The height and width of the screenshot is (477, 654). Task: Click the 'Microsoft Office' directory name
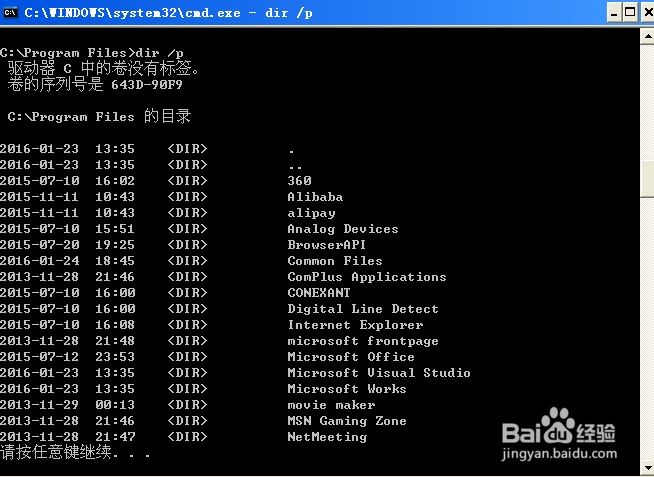click(x=351, y=357)
